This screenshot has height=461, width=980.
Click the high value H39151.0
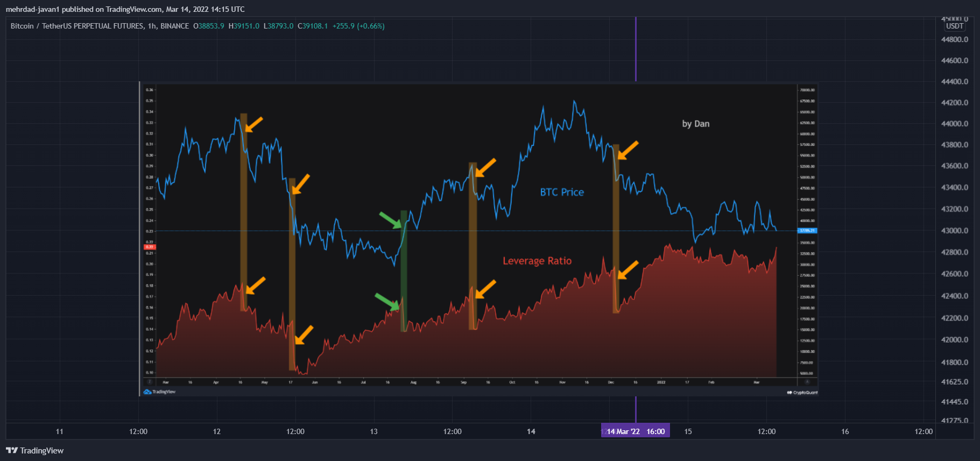coord(244,26)
